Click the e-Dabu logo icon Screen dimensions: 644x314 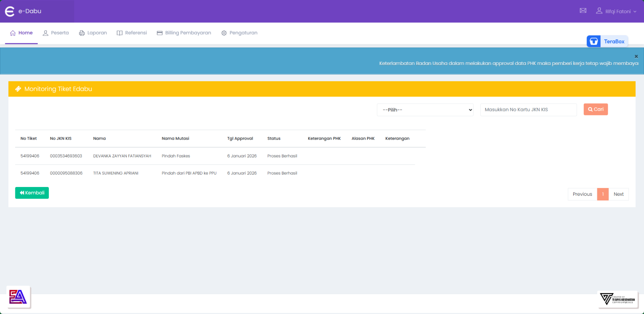point(10,12)
